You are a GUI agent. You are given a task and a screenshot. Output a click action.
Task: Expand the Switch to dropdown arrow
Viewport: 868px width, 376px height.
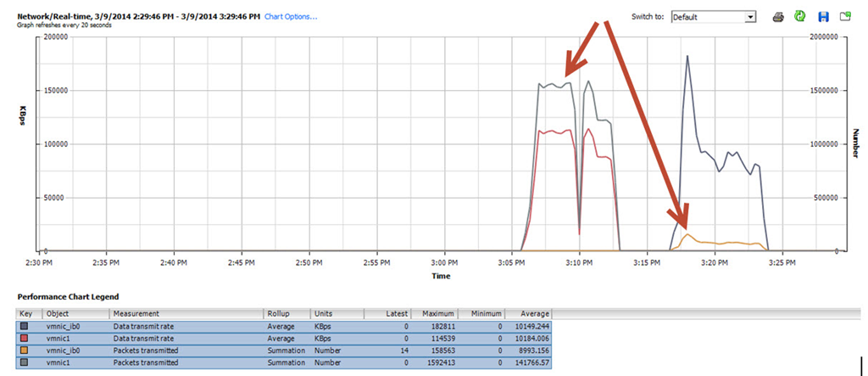click(x=750, y=17)
